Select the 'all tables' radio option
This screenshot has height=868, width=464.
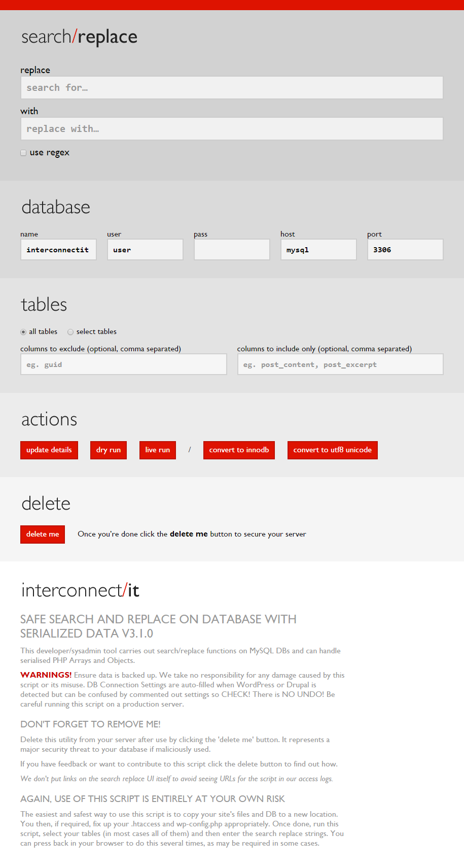23,332
